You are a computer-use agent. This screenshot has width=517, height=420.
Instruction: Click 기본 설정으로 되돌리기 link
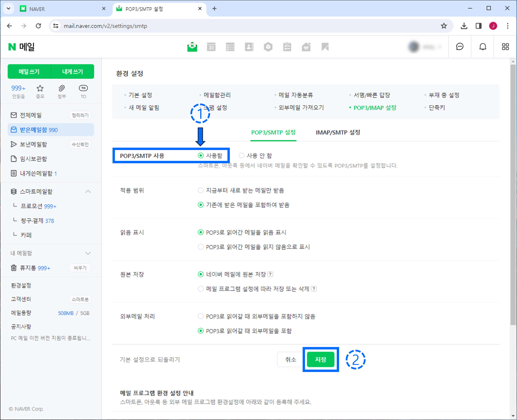point(150,360)
